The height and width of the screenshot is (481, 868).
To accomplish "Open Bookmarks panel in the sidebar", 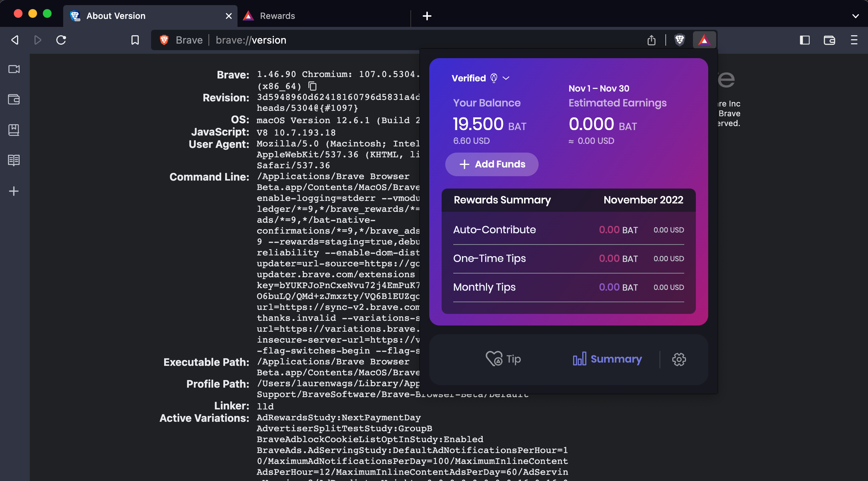I will click(x=14, y=130).
